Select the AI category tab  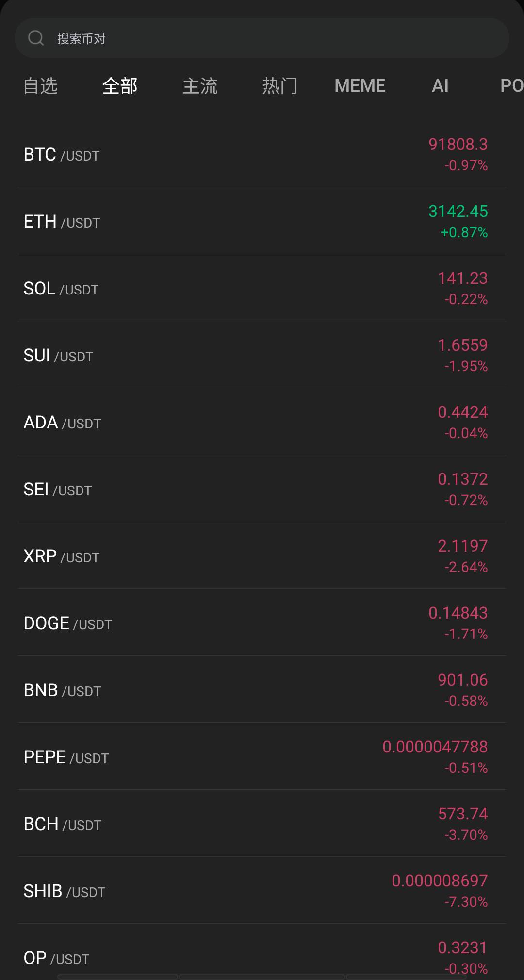point(440,86)
